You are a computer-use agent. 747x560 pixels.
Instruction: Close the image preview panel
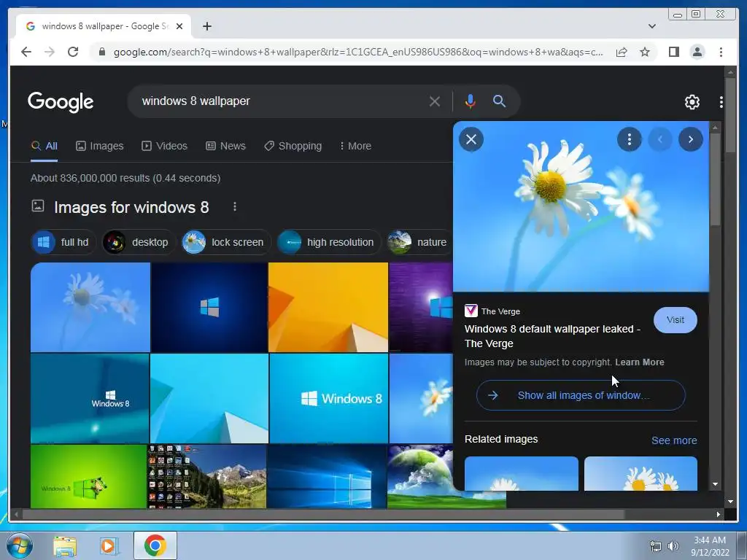tap(471, 139)
